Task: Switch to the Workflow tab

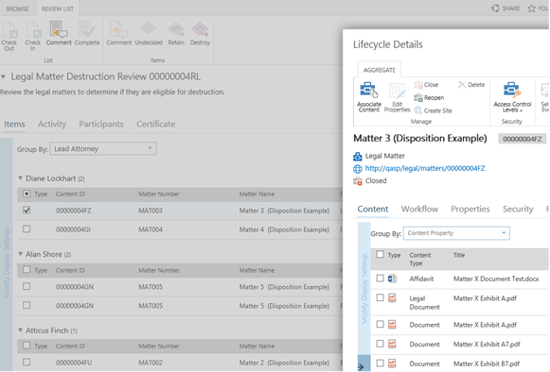Action: (x=420, y=209)
